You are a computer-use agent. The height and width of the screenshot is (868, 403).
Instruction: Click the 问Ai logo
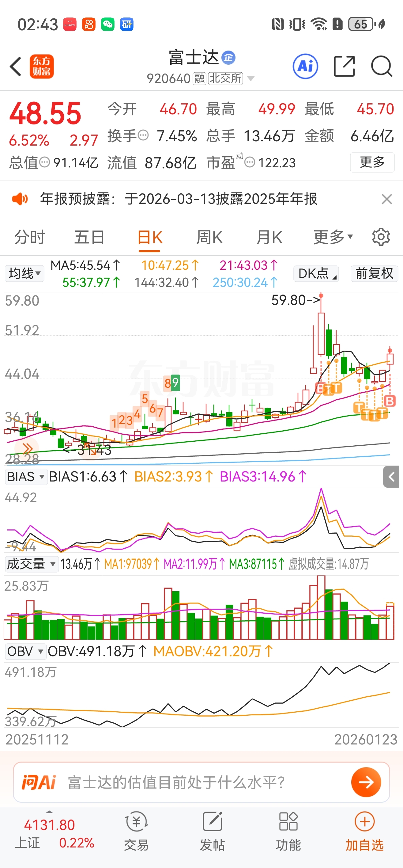point(39,782)
